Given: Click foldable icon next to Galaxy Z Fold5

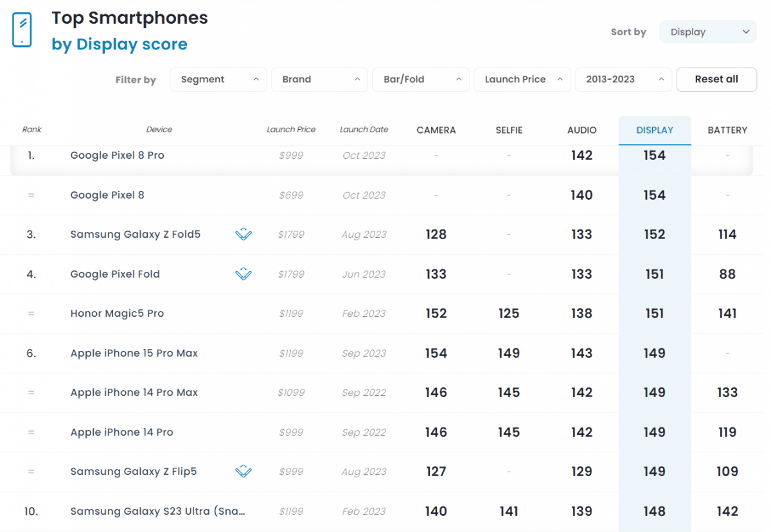Looking at the screenshot, I should point(244,235).
